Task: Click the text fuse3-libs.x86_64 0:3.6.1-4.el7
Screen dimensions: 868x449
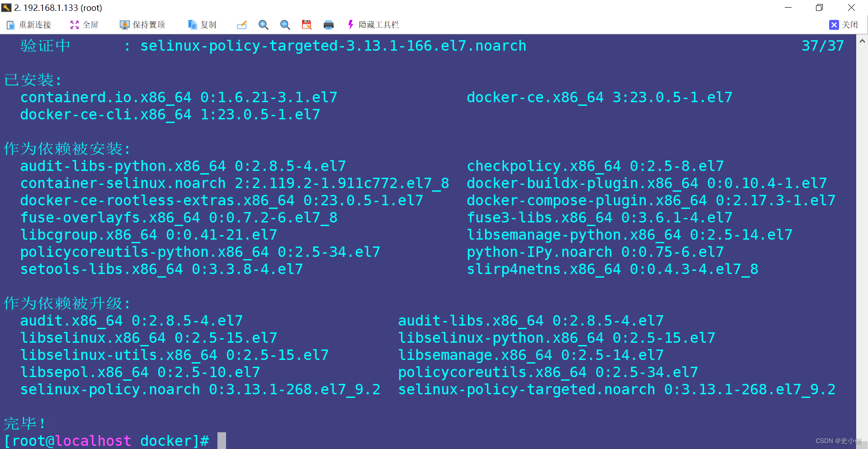Action: [599, 217]
